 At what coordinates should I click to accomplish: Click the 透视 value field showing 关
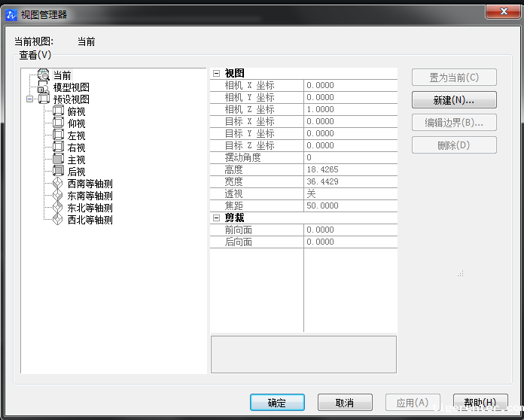(350, 194)
